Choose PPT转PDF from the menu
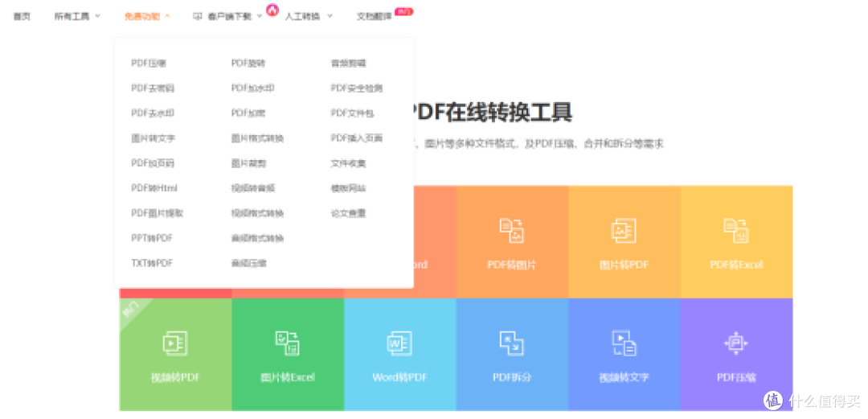 click(x=152, y=238)
